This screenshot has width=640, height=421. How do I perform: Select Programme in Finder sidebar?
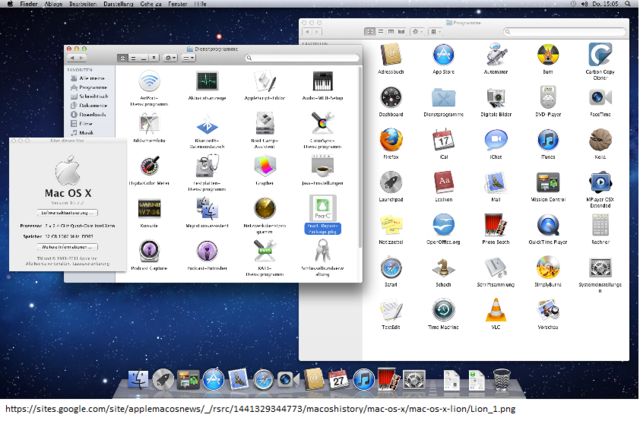tap(89, 87)
